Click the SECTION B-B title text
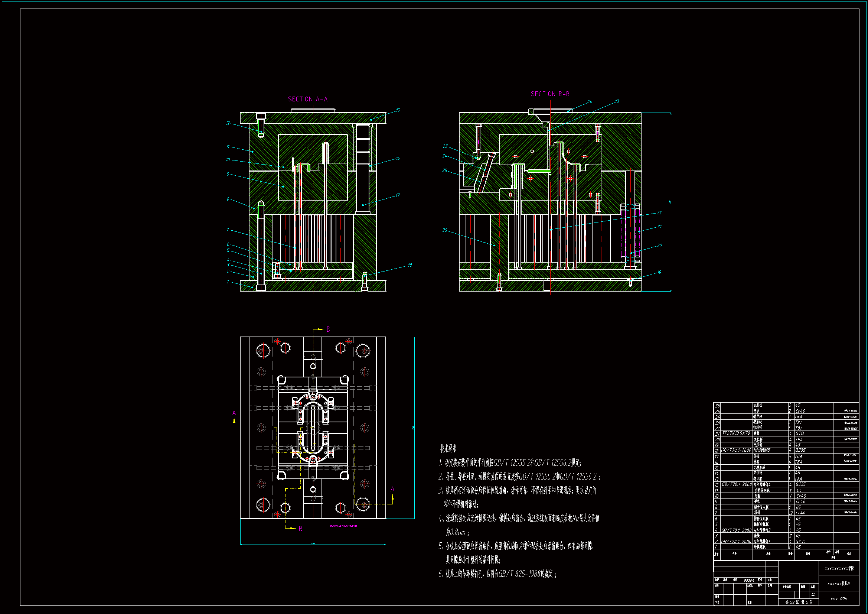 [x=550, y=94]
